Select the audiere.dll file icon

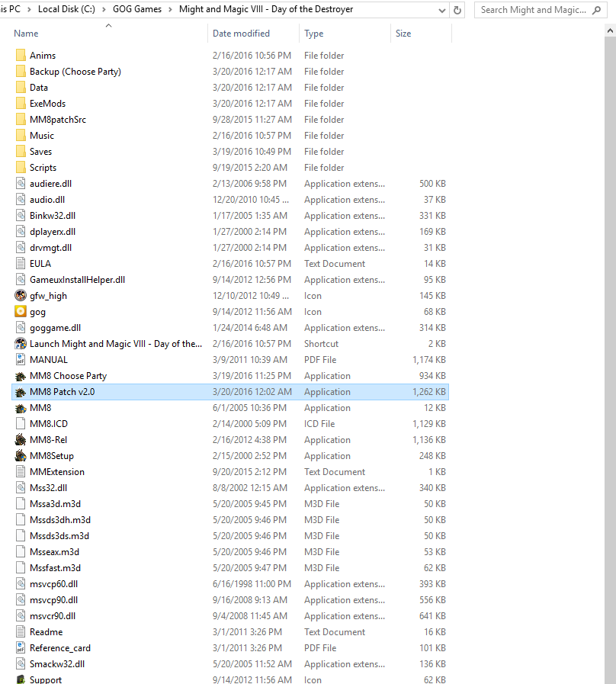[x=21, y=184]
